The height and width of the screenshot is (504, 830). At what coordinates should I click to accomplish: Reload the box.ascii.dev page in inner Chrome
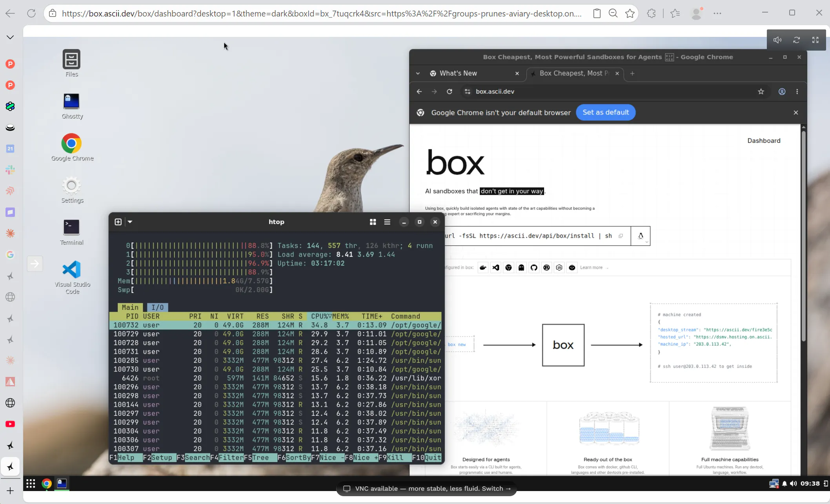pyautogui.click(x=450, y=91)
